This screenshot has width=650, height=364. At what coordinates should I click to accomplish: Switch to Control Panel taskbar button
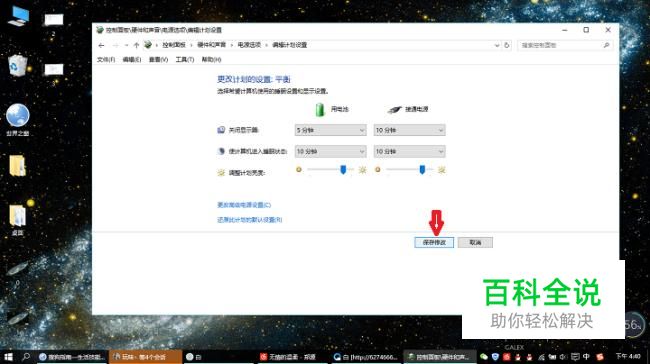tap(439, 357)
